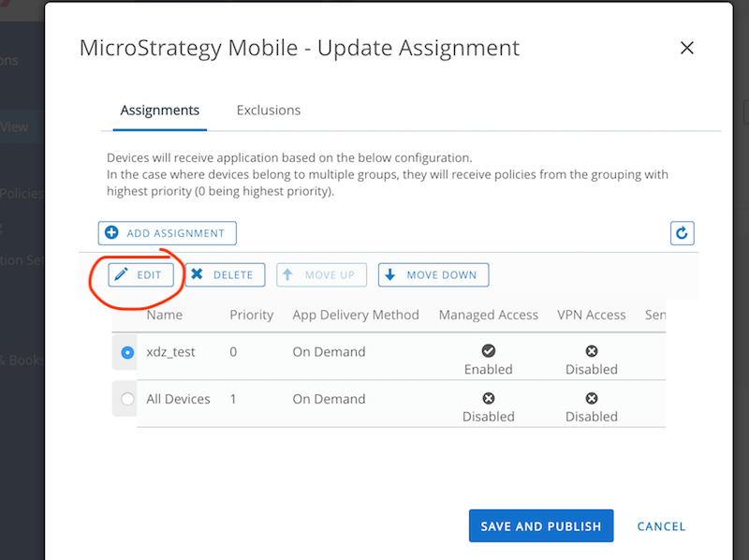Viewport: 749px width, 560px height.
Task: Click On Demand in the All Devices row
Action: tap(330, 399)
